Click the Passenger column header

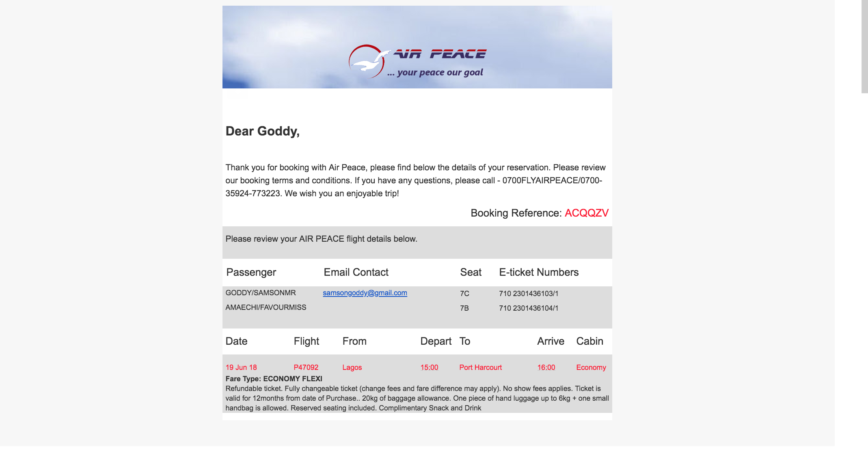(251, 272)
